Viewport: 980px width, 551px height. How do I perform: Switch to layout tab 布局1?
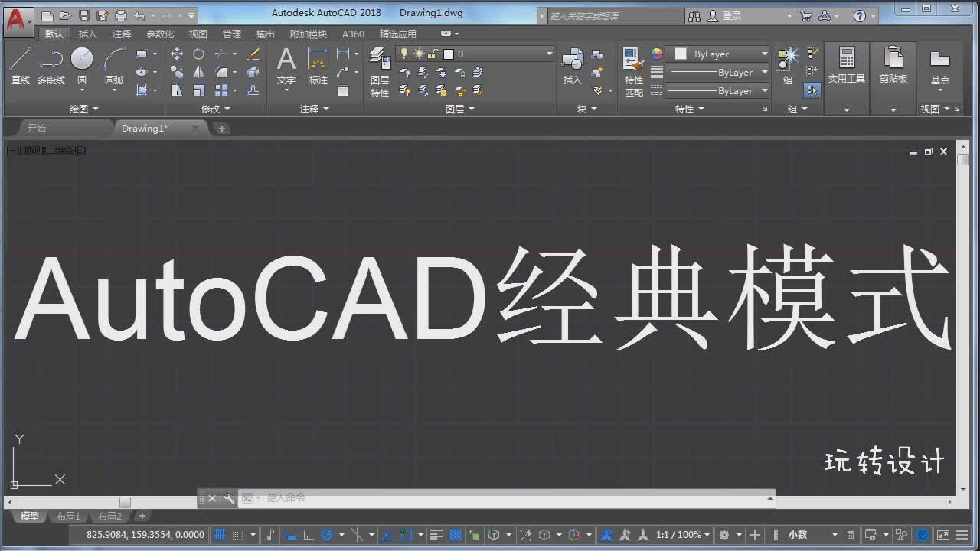click(x=68, y=517)
